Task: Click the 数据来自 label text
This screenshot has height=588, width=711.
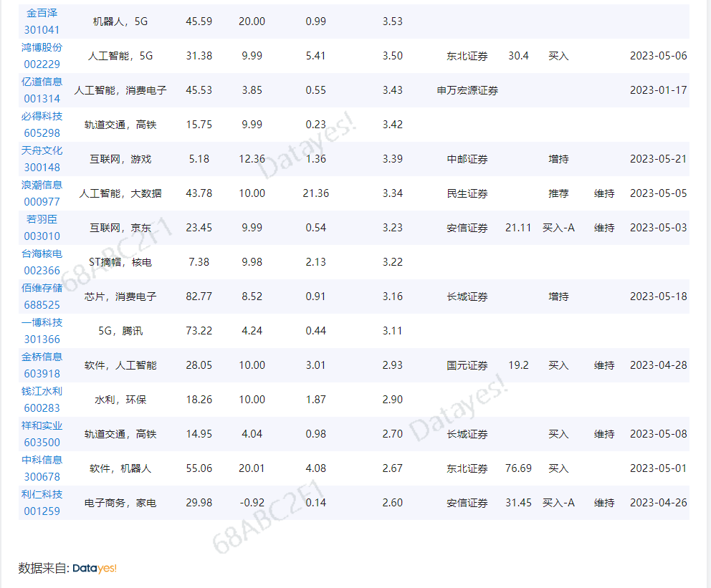Action: click(x=44, y=569)
